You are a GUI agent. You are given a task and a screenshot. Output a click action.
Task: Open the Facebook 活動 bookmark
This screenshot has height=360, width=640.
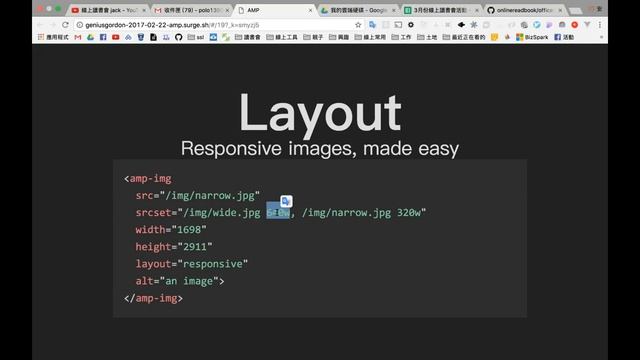(564, 37)
